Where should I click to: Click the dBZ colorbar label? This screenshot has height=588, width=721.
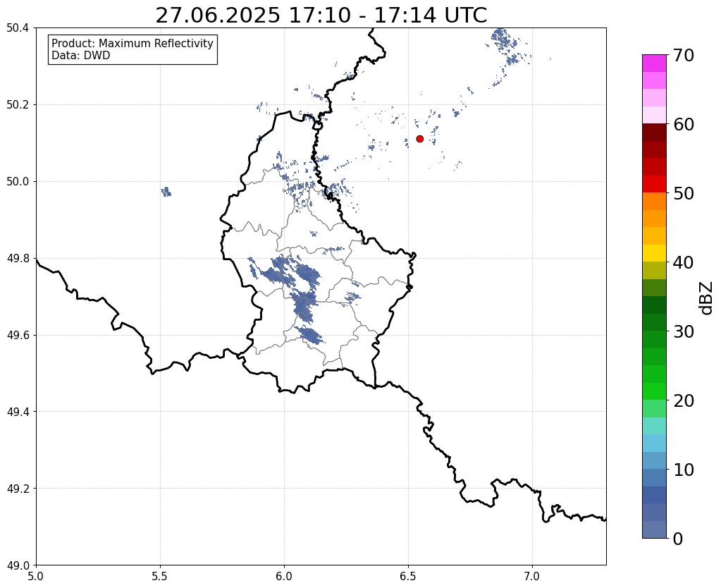coord(707,298)
